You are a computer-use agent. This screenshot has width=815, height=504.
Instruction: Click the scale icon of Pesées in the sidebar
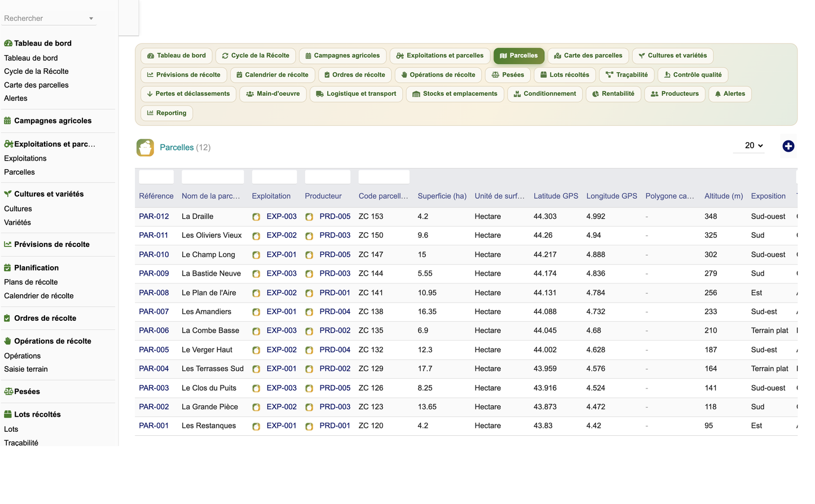8,391
